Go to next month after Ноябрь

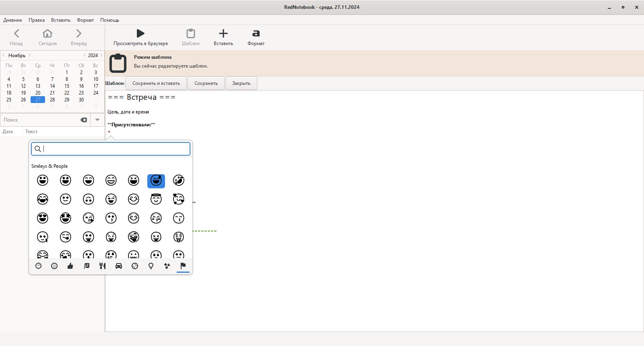30,55
